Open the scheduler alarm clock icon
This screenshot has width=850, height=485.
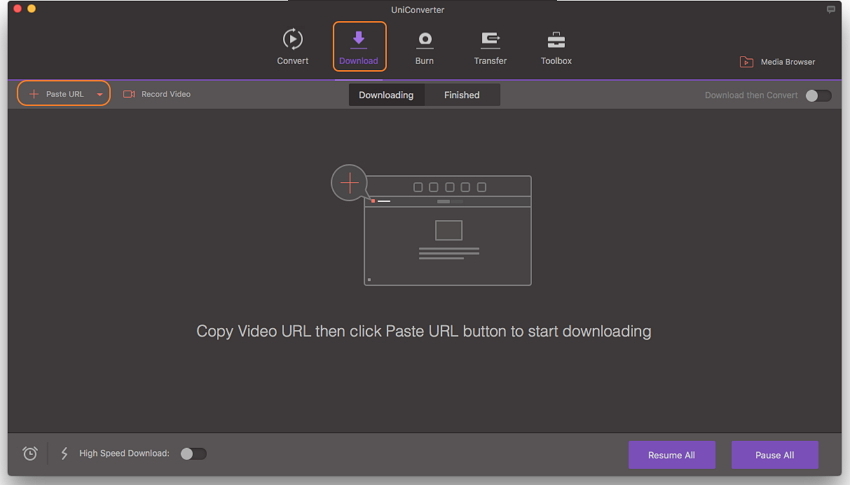[x=30, y=453]
